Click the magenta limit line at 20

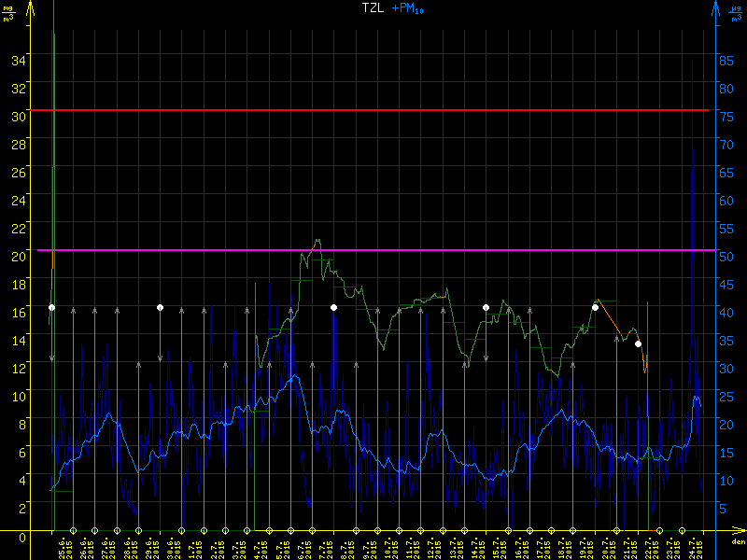pyautogui.click(x=373, y=251)
